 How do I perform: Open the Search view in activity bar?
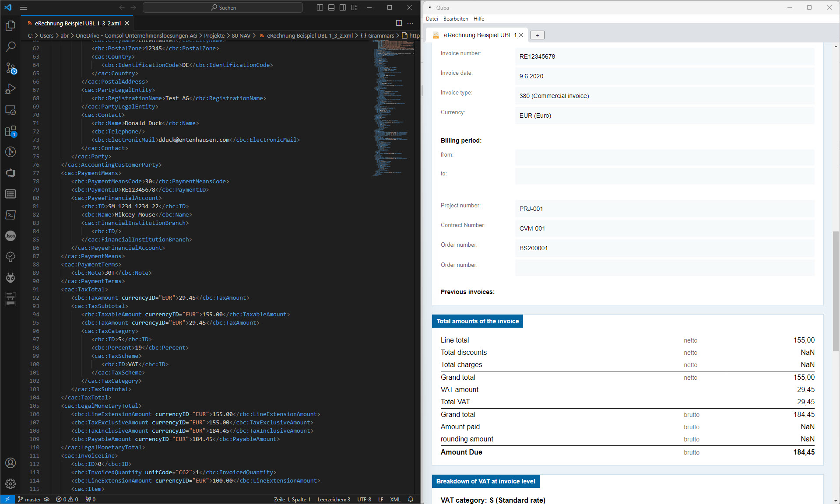pos(11,47)
